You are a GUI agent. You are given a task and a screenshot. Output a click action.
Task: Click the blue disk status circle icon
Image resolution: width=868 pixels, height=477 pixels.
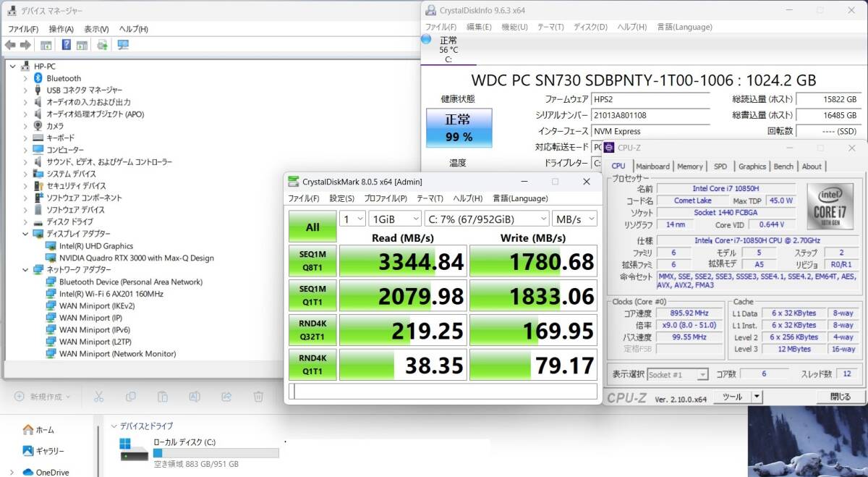coord(426,39)
